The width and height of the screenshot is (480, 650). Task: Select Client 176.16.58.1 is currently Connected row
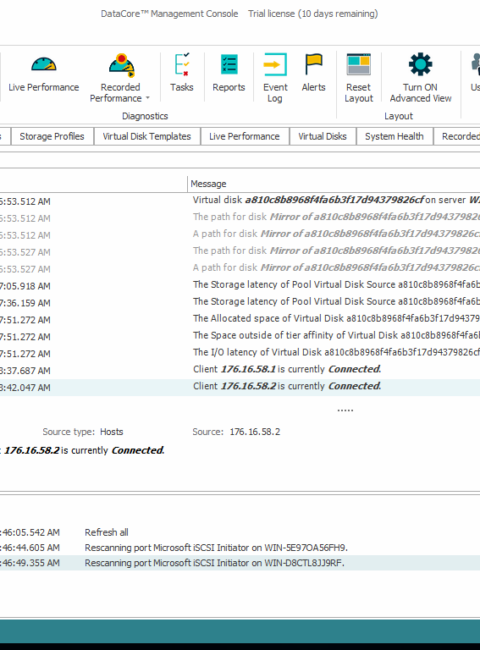(240, 370)
